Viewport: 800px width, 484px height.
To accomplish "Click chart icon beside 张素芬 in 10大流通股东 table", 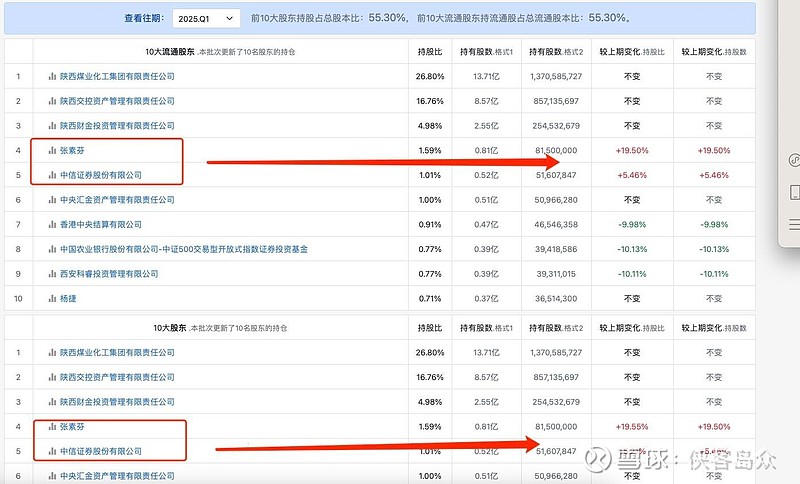I will click(x=52, y=150).
